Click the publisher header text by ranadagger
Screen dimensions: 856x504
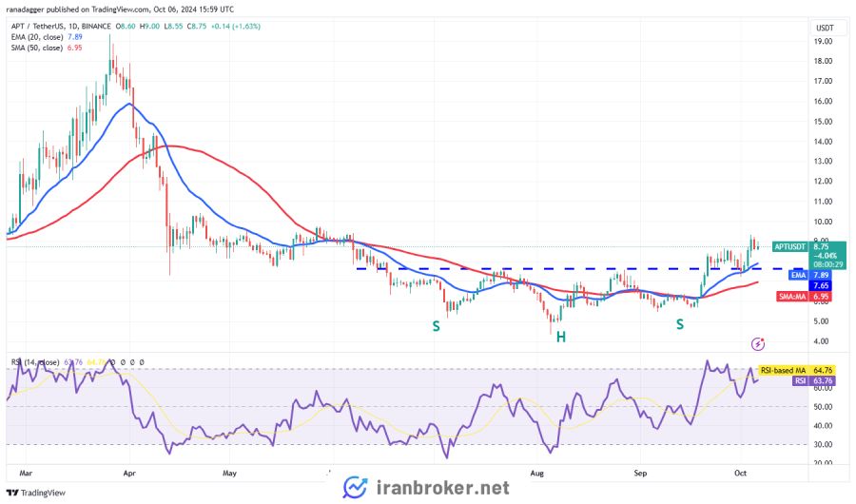point(120,10)
